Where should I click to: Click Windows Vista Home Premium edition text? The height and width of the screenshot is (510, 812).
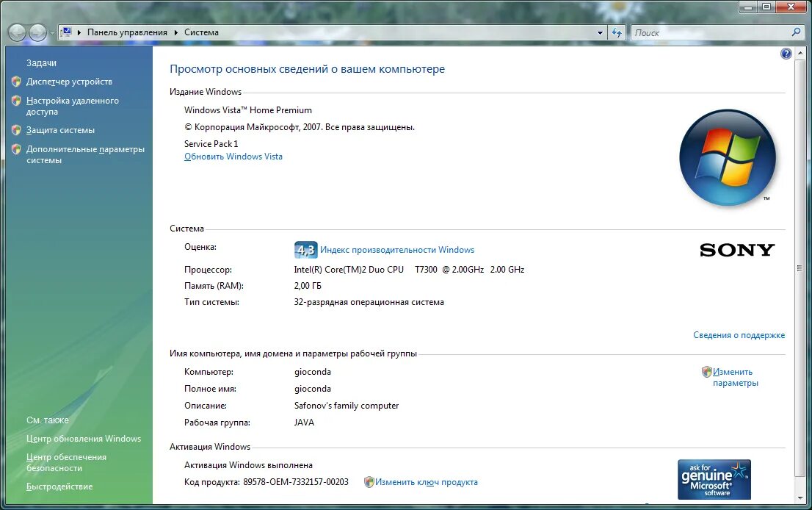point(248,110)
